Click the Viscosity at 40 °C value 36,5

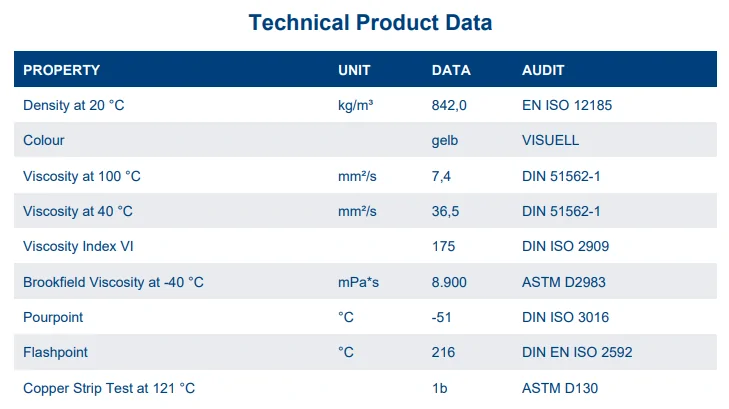[445, 211]
